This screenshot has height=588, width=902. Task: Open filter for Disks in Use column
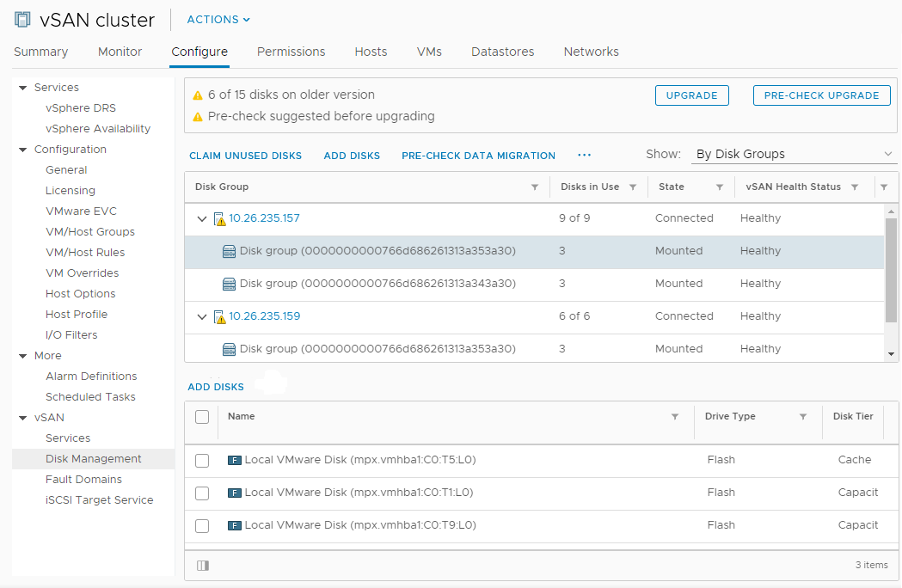click(x=633, y=187)
